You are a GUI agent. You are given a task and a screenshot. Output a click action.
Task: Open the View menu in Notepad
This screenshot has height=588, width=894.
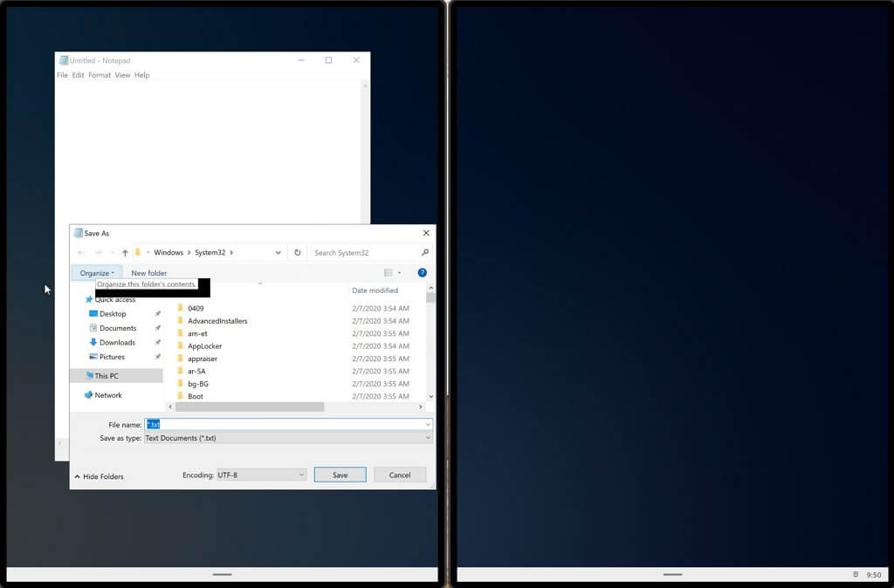click(x=122, y=75)
